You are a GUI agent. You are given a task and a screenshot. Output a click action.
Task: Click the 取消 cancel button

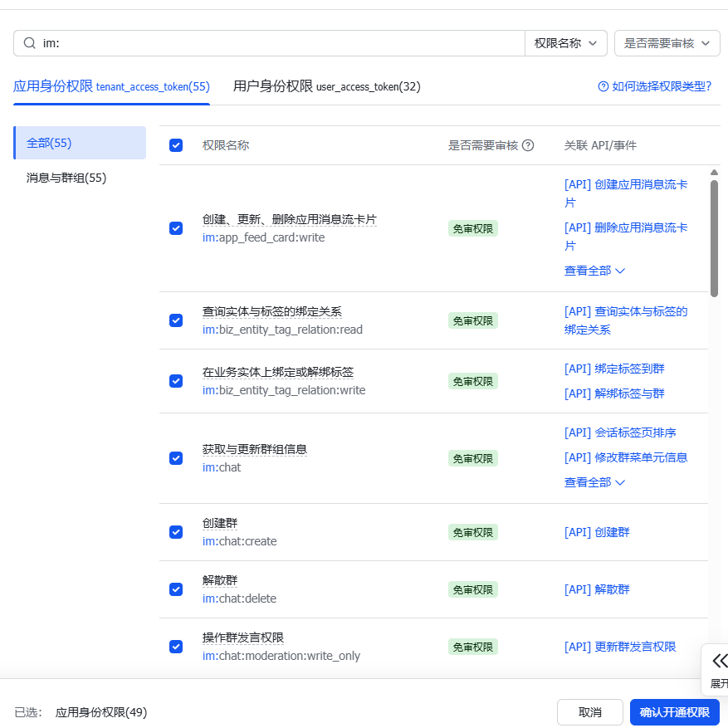(x=589, y=712)
